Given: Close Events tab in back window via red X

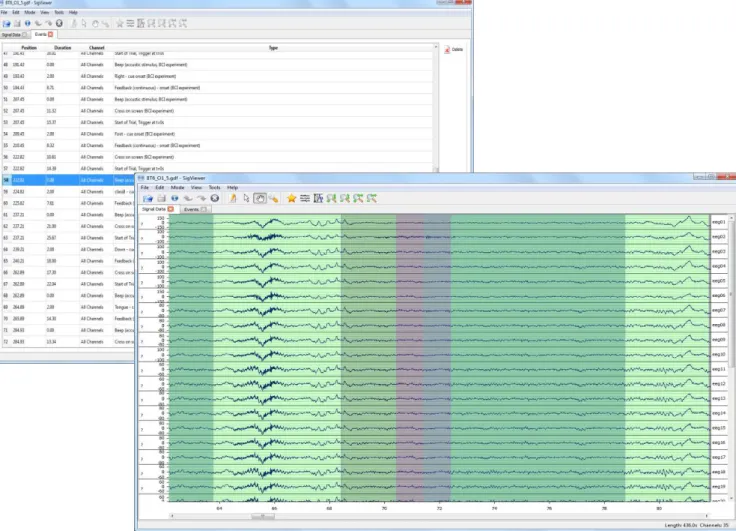Looking at the screenshot, I should point(51,34).
